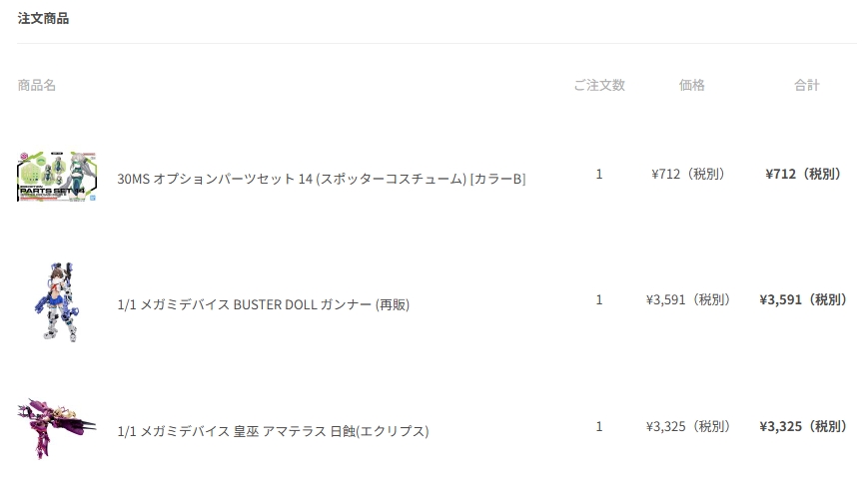
Task: Select the ¥3,591 unit price
Action: coord(688,299)
